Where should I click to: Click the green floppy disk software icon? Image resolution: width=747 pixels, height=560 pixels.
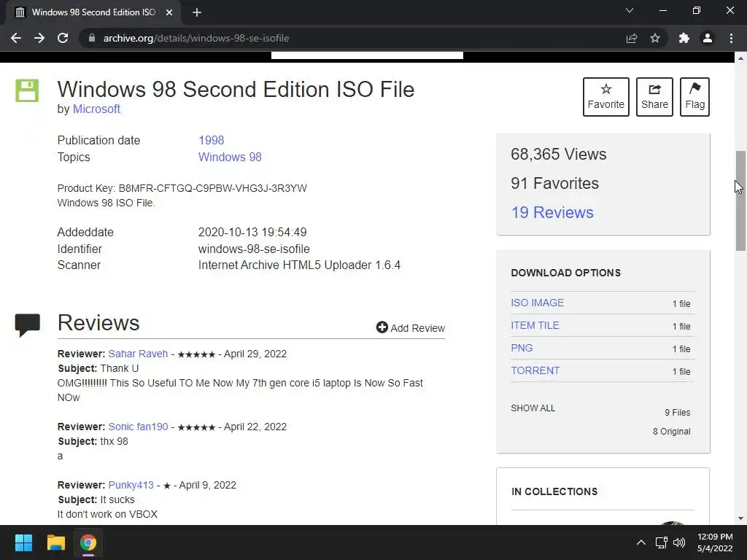pyautogui.click(x=27, y=90)
